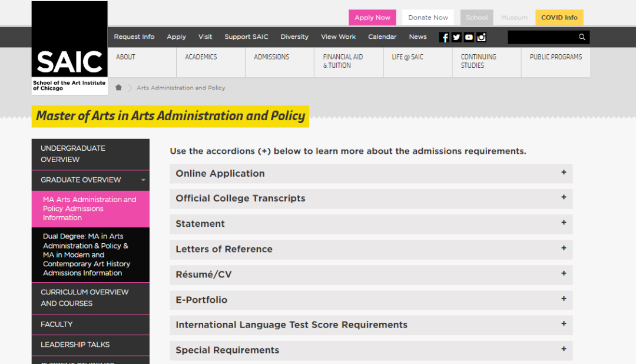Click the search magnifier icon
Viewport: 636px width, 364px height.
(x=582, y=37)
